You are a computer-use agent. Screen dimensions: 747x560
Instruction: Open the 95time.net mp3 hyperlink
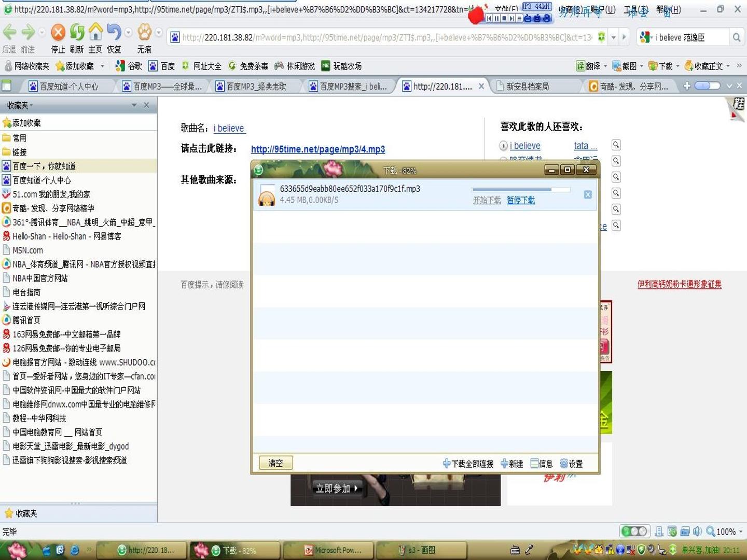click(318, 149)
